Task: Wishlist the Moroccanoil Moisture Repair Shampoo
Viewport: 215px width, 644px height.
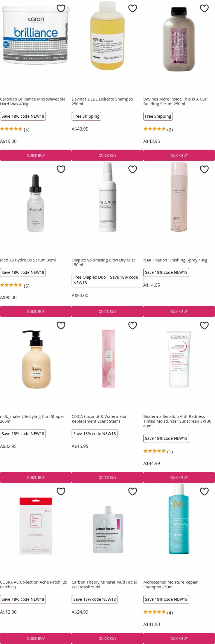Action: coord(204,491)
